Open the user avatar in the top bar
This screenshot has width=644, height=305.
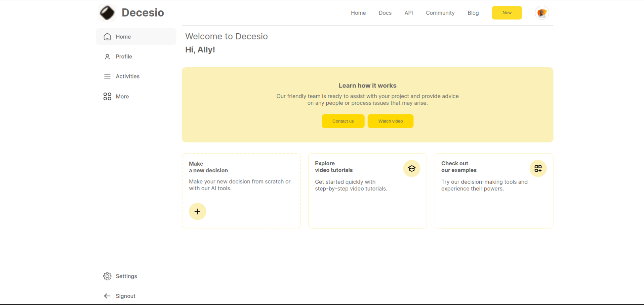pos(542,13)
